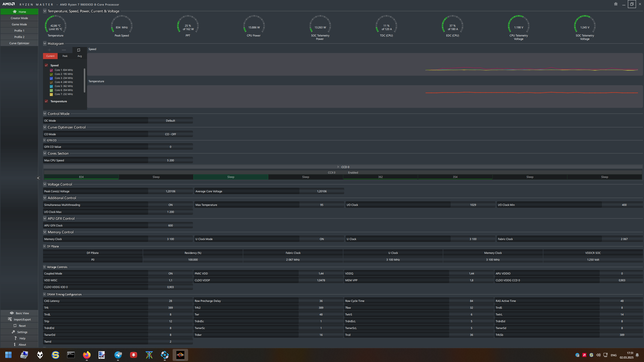The width and height of the screenshot is (644, 362).
Task: Select the Peak histogram button
Action: click(65, 56)
